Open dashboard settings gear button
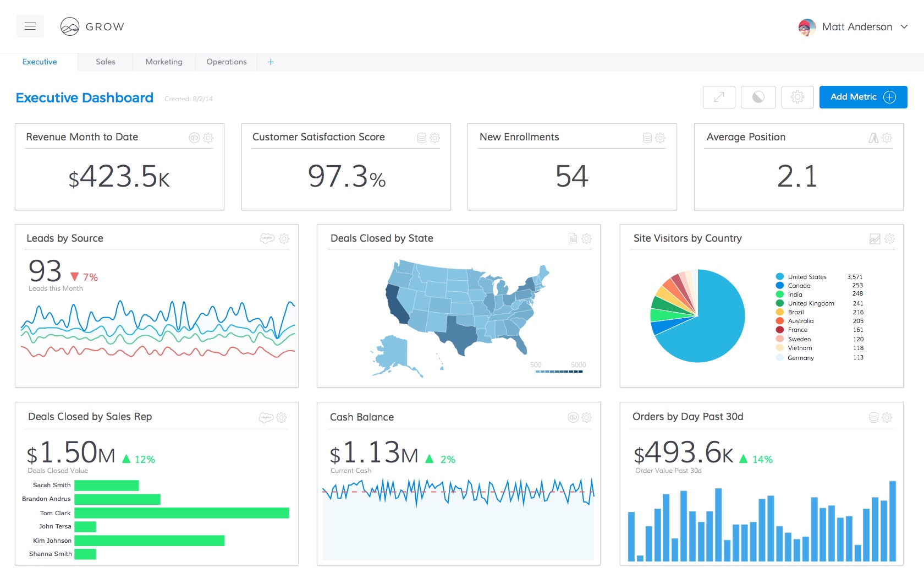The width and height of the screenshot is (924, 578). click(x=797, y=97)
